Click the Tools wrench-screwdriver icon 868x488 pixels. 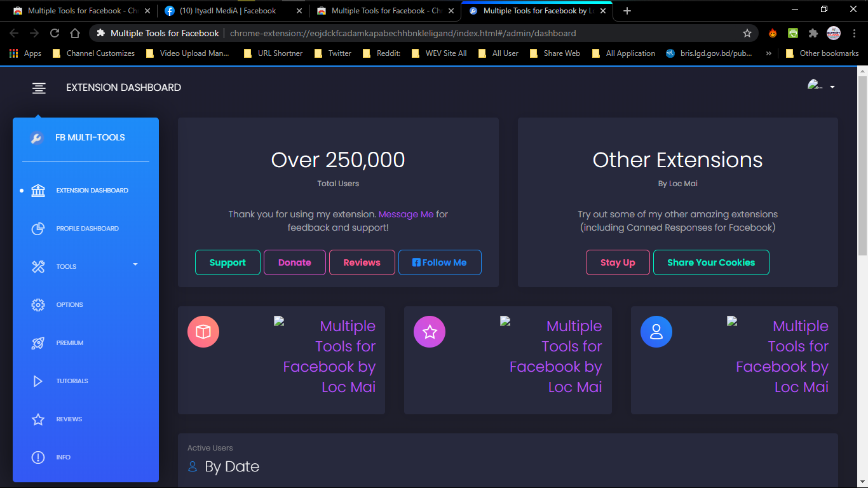(38, 267)
